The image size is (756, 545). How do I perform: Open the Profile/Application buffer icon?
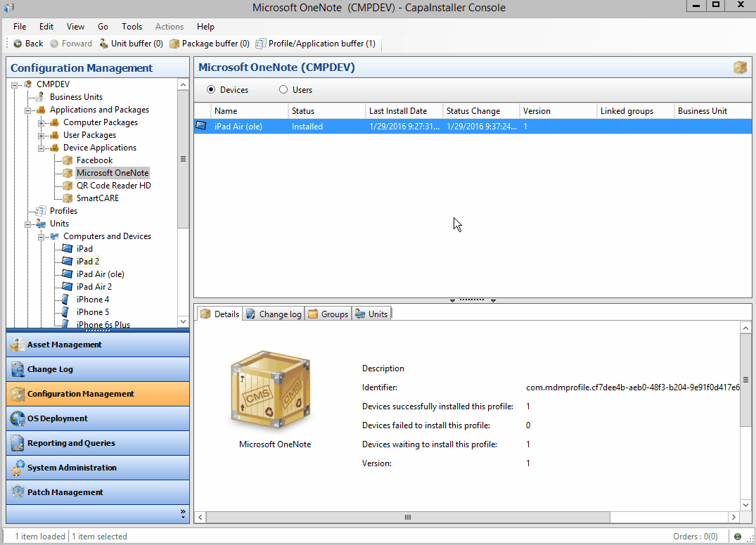click(x=260, y=44)
